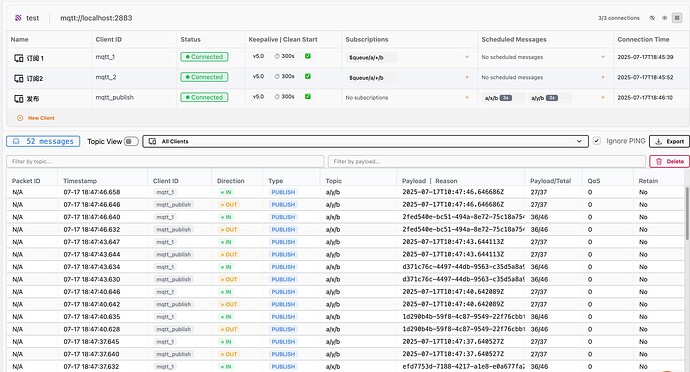
Task: Click the download icon on the Export button
Action: 659,141
